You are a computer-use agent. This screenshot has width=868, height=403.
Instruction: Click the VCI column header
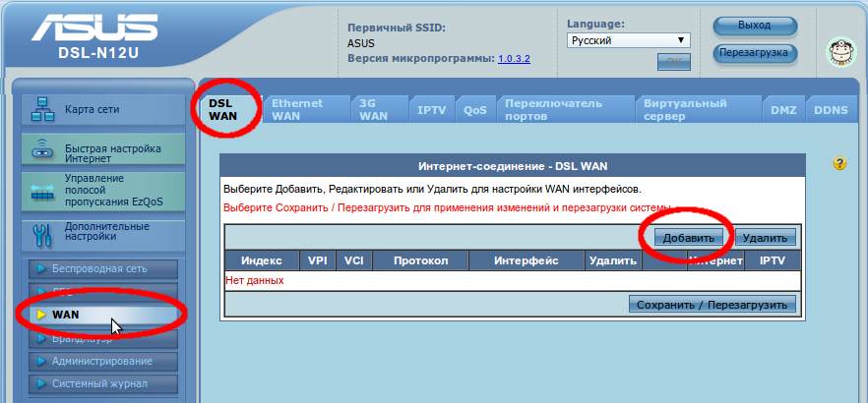point(353,260)
